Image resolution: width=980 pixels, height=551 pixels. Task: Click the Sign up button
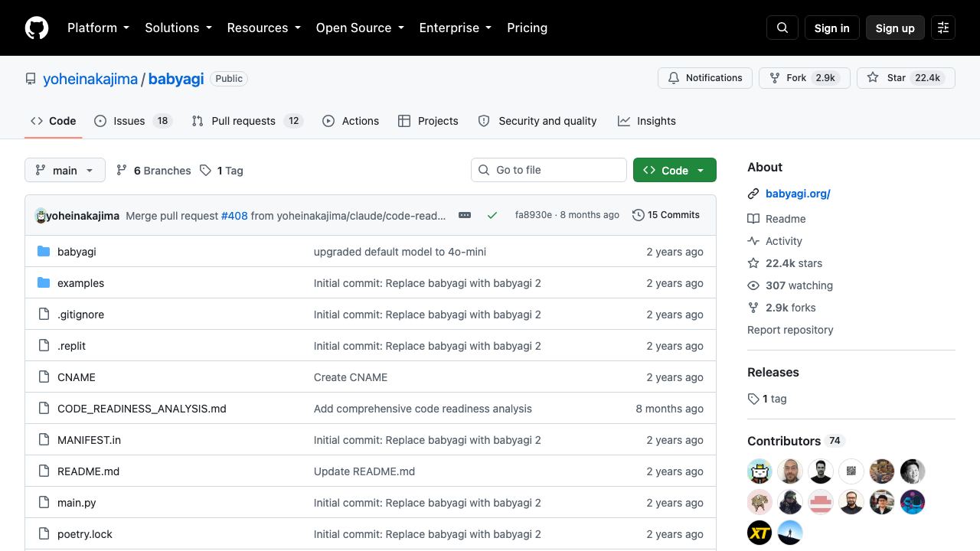[895, 28]
